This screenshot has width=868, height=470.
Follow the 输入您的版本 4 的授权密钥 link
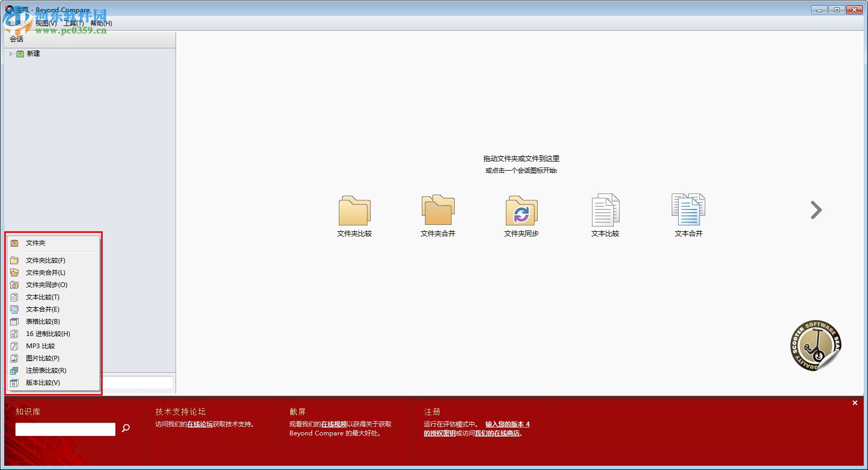tap(507, 424)
